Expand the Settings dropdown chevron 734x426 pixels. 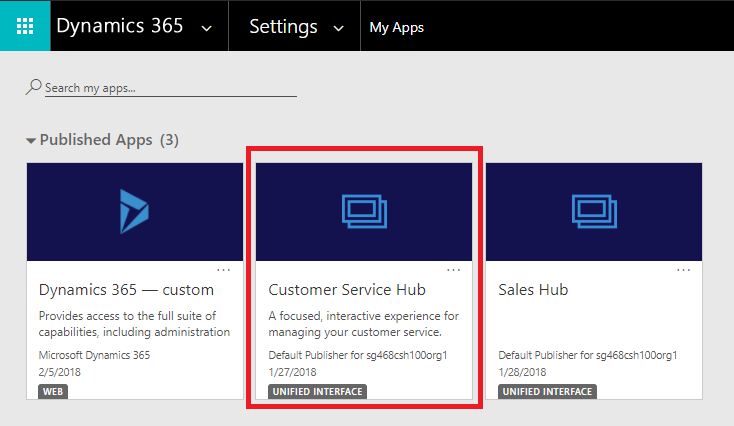tap(339, 28)
